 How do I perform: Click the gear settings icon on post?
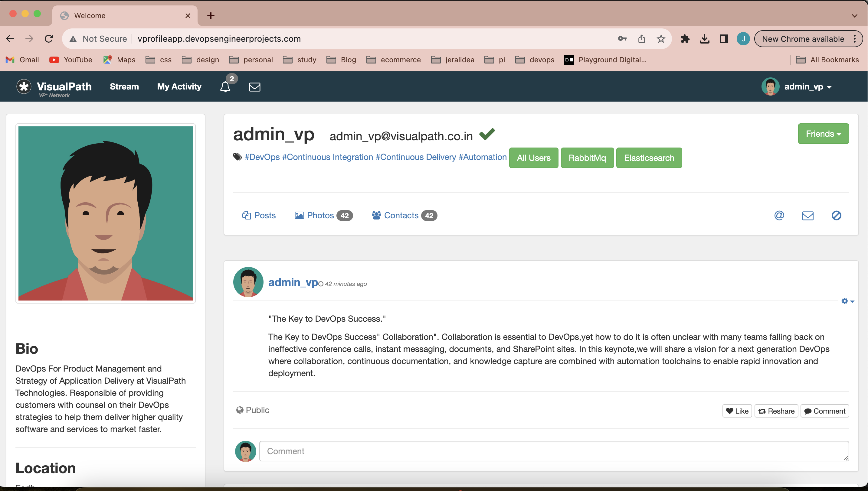click(845, 300)
